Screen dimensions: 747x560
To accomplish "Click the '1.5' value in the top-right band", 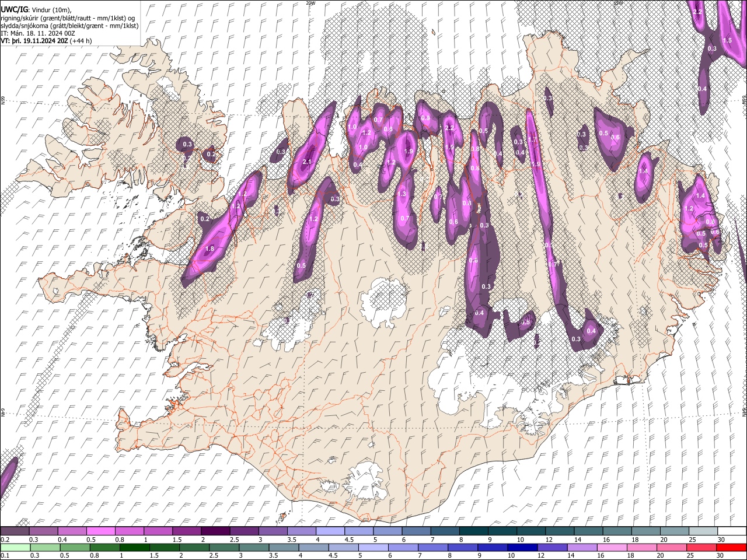I will (x=727, y=41).
